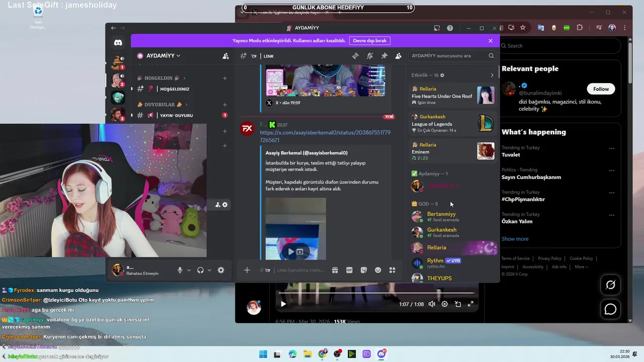The height and width of the screenshot is (362, 644).
Task: Open Etkinlik section settings gear
Action: tap(442, 75)
